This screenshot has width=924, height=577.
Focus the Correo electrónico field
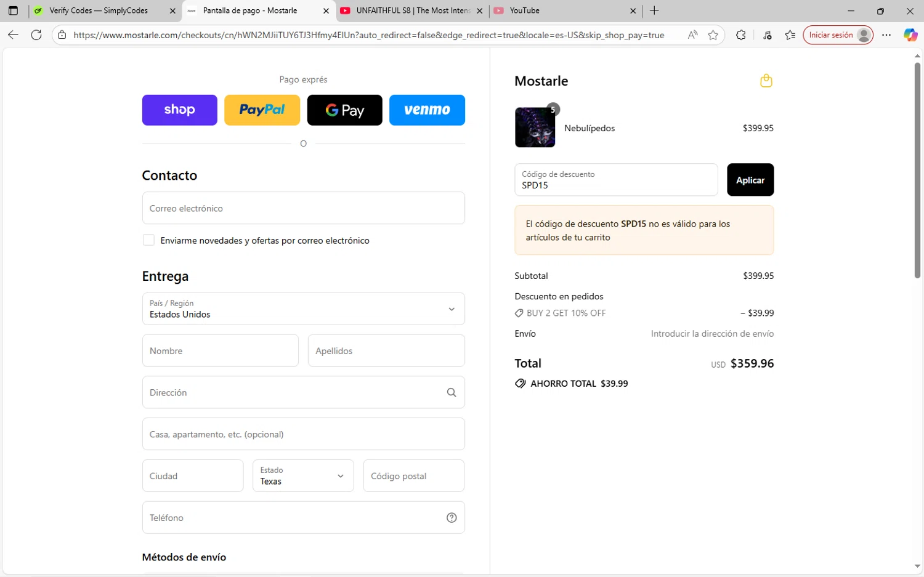pos(303,208)
